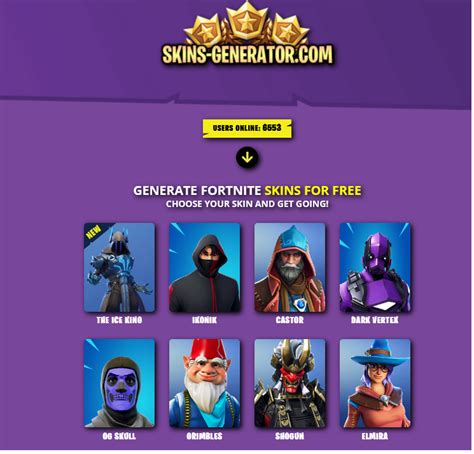Image resolution: width=474 pixels, height=454 pixels.
Task: Pick the Castor skin card
Action: [290, 267]
